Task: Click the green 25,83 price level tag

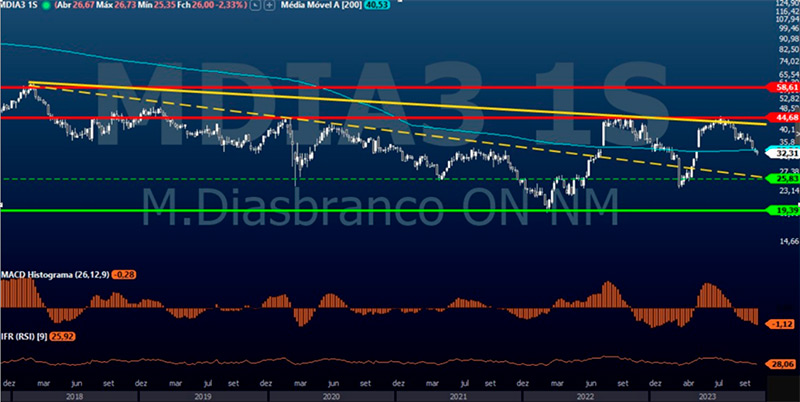Action: coord(780,178)
